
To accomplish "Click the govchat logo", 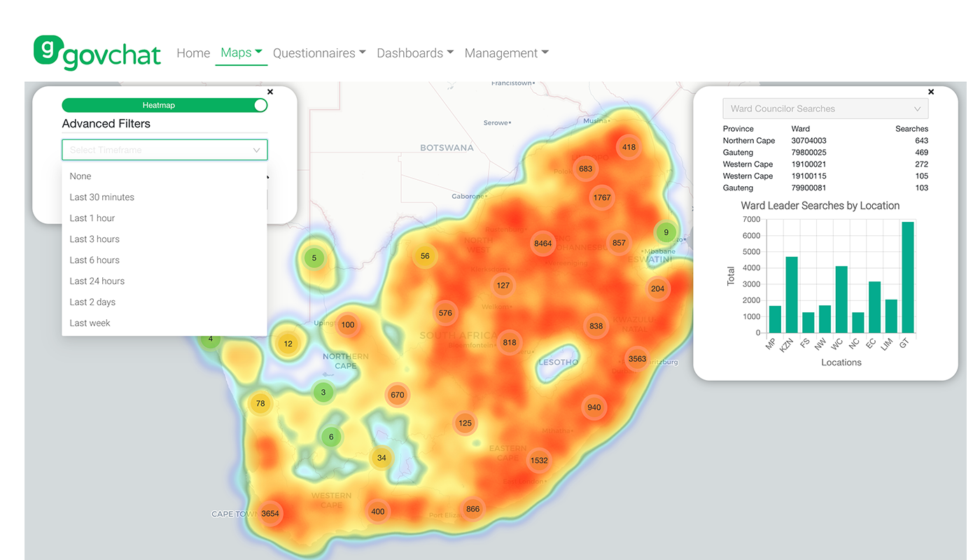I will tap(97, 52).
